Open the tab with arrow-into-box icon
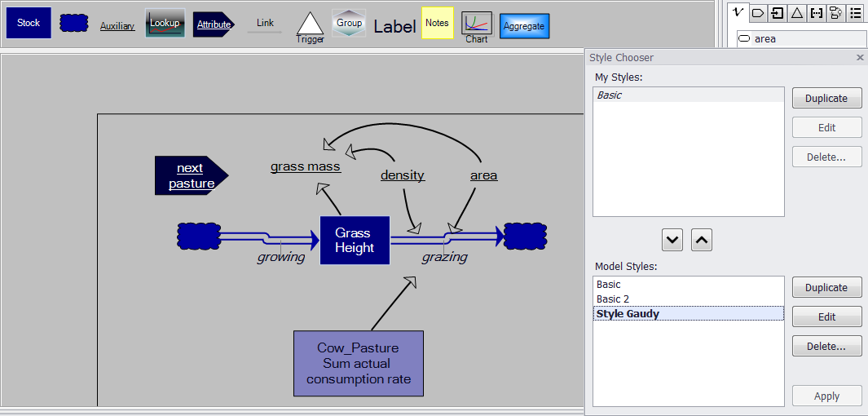868x416 pixels. click(x=778, y=13)
